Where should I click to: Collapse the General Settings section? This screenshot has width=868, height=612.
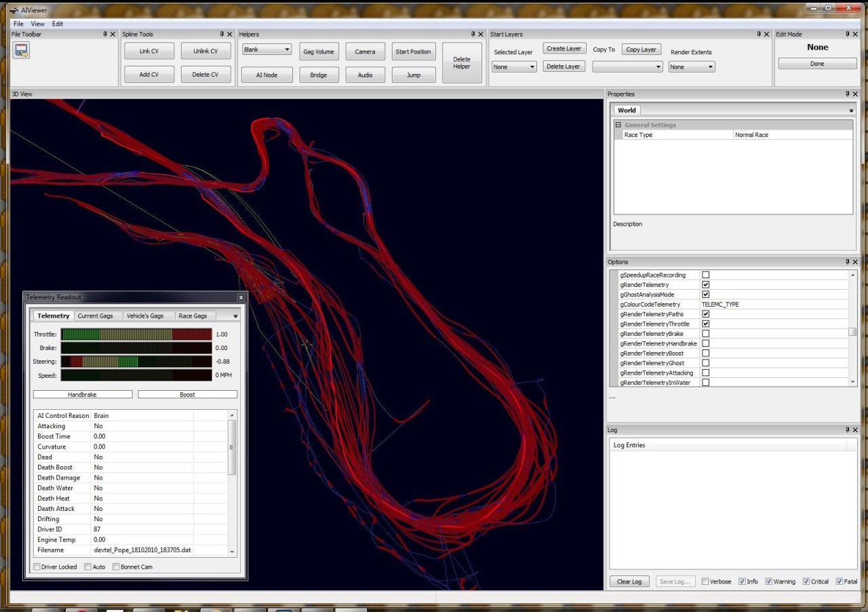(x=618, y=125)
